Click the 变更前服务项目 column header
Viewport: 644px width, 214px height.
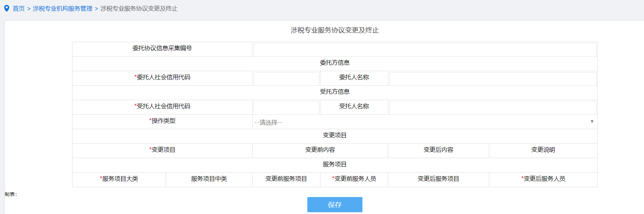click(x=286, y=179)
